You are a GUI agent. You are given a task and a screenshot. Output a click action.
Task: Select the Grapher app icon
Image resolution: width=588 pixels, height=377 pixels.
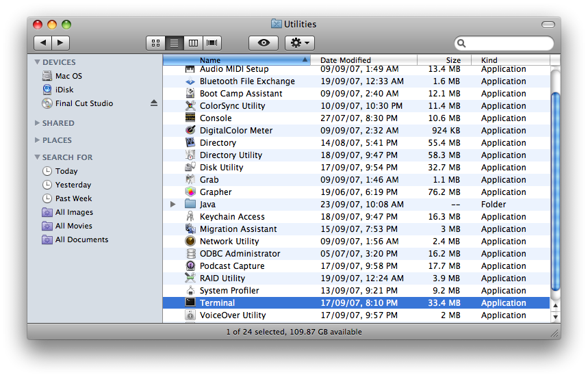190,192
